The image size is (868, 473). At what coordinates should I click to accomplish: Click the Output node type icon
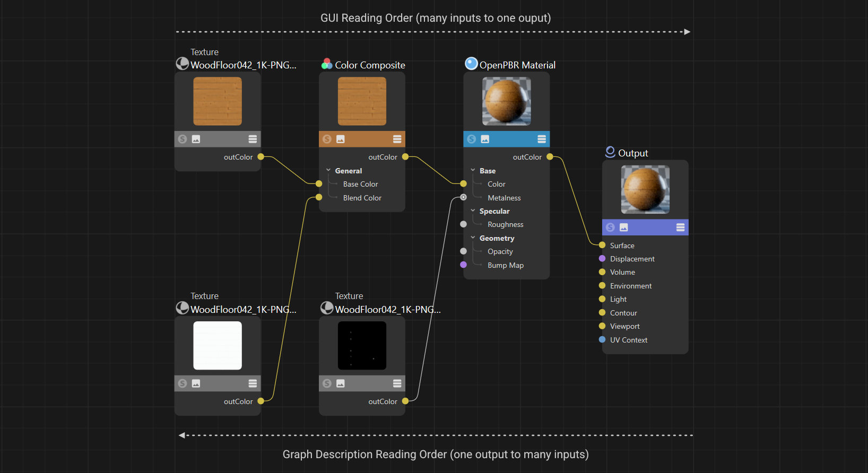[x=610, y=152]
